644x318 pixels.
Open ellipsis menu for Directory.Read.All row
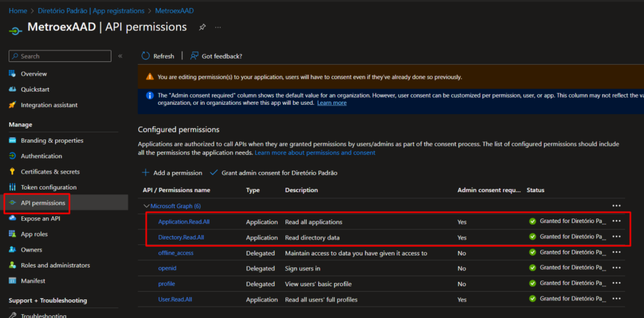click(616, 237)
